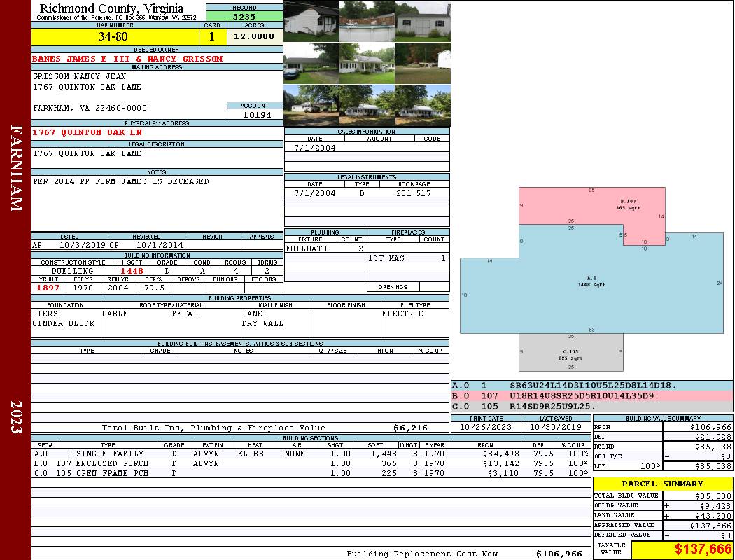Viewport: 735px width, 560px height.
Task: Click ELECTRIC fuel type
Action: coord(402,314)
